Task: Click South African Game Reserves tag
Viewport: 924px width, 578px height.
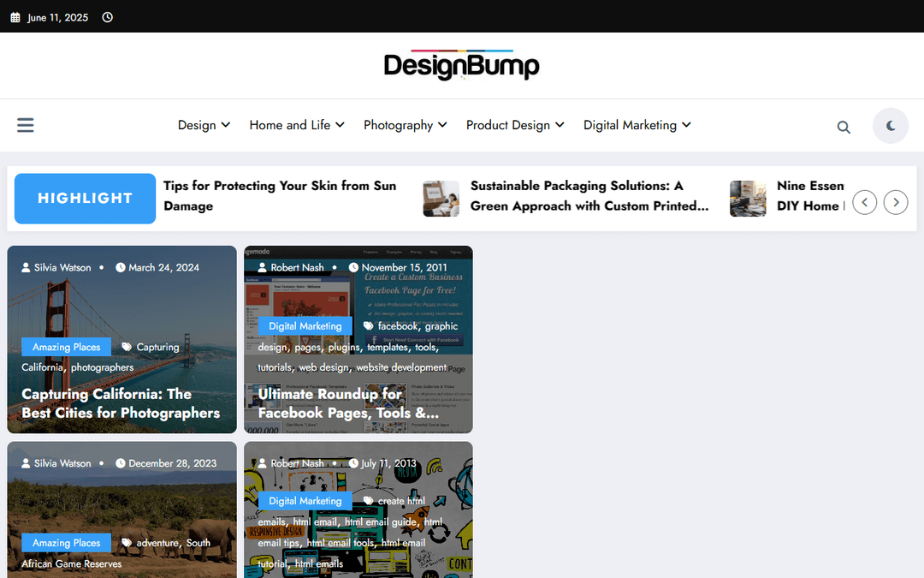Action: [116, 553]
